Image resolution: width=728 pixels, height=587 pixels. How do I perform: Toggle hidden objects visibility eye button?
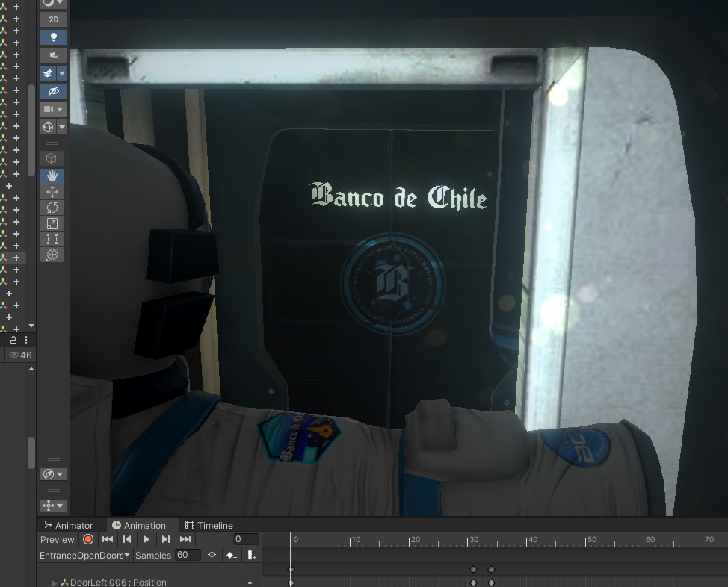(53, 91)
